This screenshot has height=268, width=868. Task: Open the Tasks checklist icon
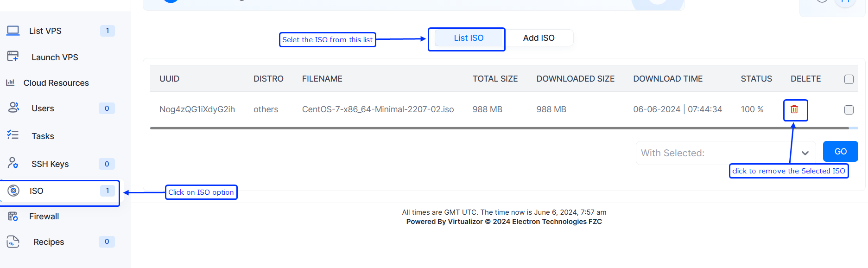(x=13, y=135)
